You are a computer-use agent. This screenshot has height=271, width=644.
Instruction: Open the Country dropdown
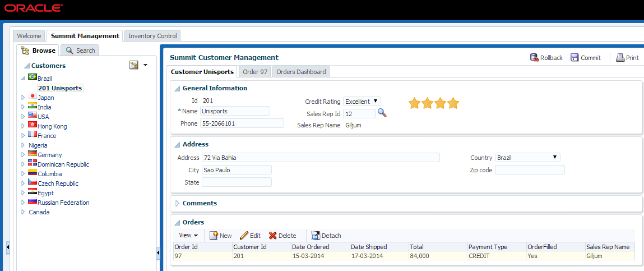pos(527,158)
